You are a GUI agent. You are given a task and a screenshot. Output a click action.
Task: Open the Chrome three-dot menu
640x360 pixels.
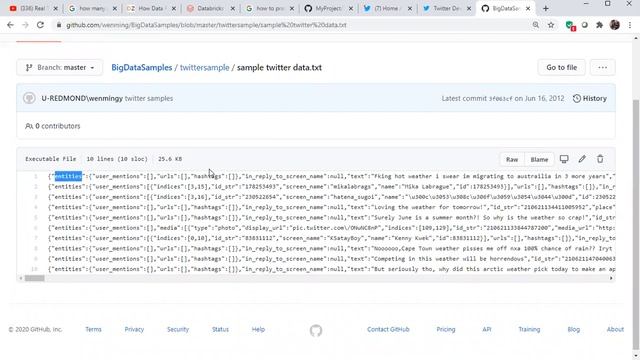pos(630,25)
